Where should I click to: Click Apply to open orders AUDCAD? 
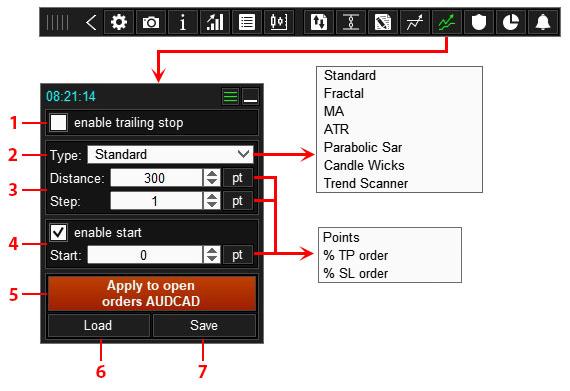point(152,293)
